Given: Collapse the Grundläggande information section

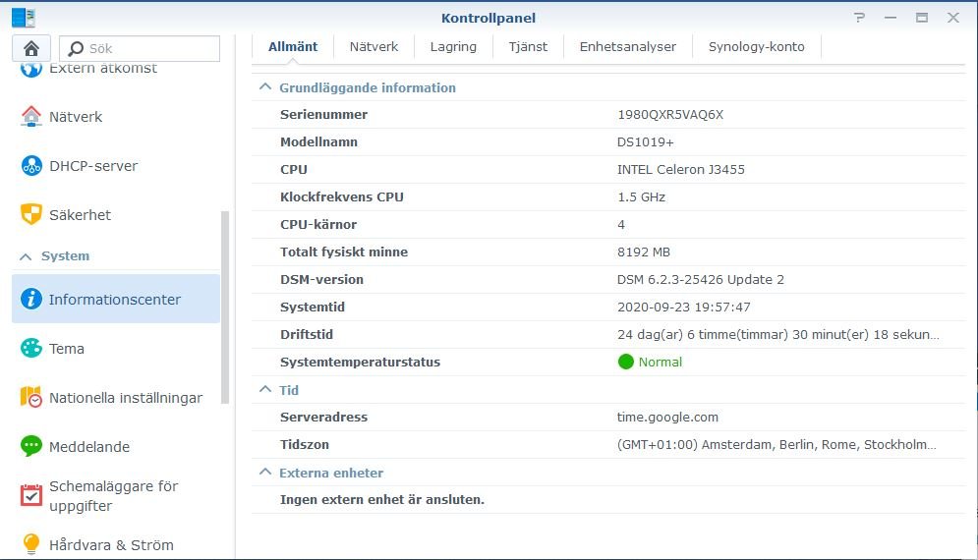Looking at the screenshot, I should [x=264, y=87].
